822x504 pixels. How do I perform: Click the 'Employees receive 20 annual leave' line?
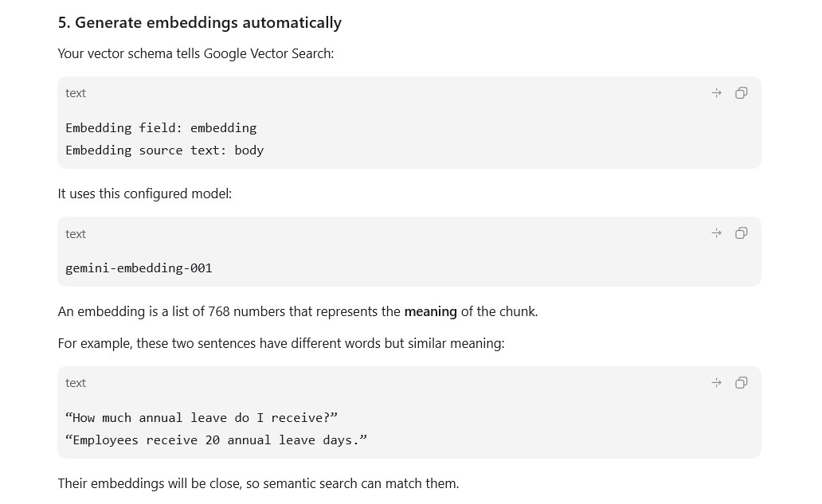click(x=216, y=440)
